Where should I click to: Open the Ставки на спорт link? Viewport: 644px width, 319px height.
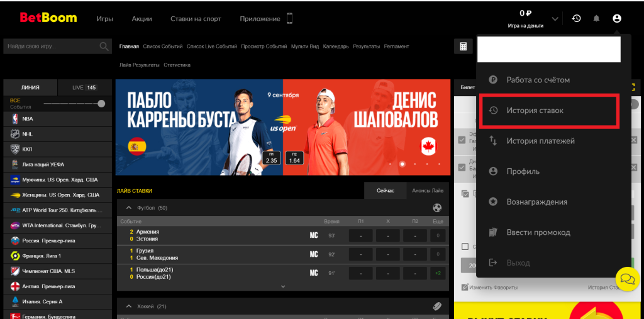tap(196, 19)
